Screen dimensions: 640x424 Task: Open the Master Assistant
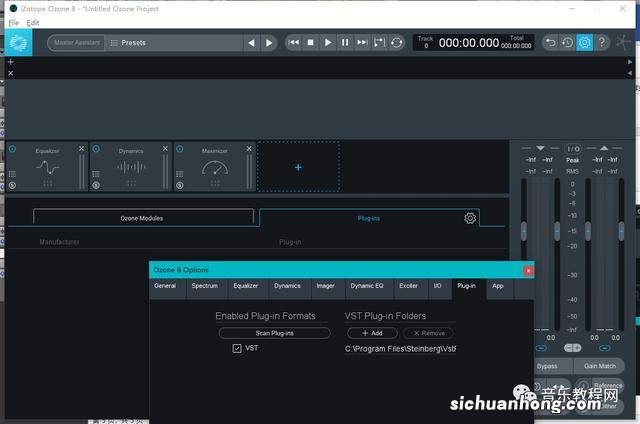77,42
